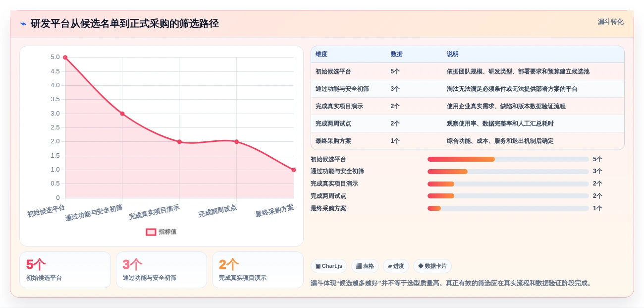Click the 数据卡片 tag chip
Screen dimensions: 644x308
pos(432,266)
